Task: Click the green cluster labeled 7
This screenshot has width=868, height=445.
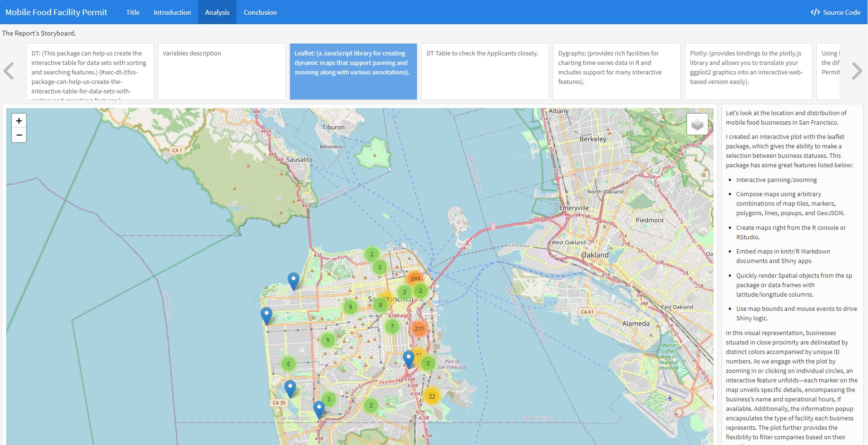Action: [392, 326]
